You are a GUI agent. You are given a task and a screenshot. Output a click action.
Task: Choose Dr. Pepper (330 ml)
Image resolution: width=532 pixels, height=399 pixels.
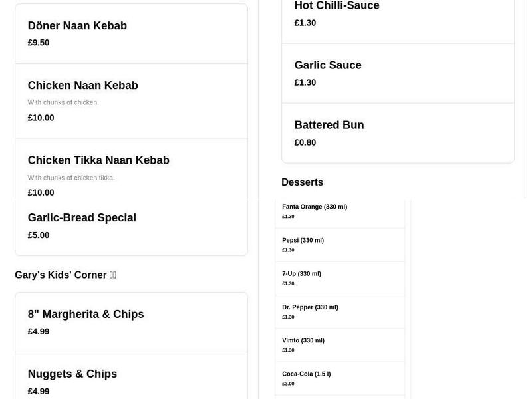[x=309, y=307]
